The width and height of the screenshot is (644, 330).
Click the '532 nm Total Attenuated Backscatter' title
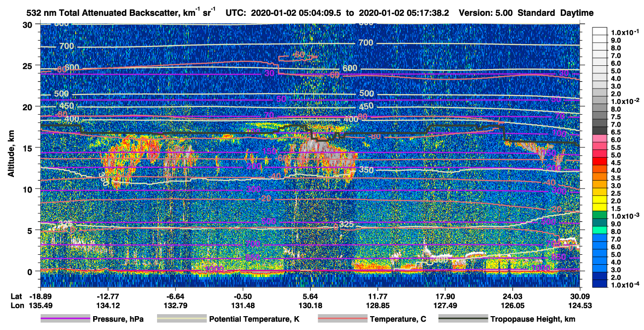(x=120, y=12)
